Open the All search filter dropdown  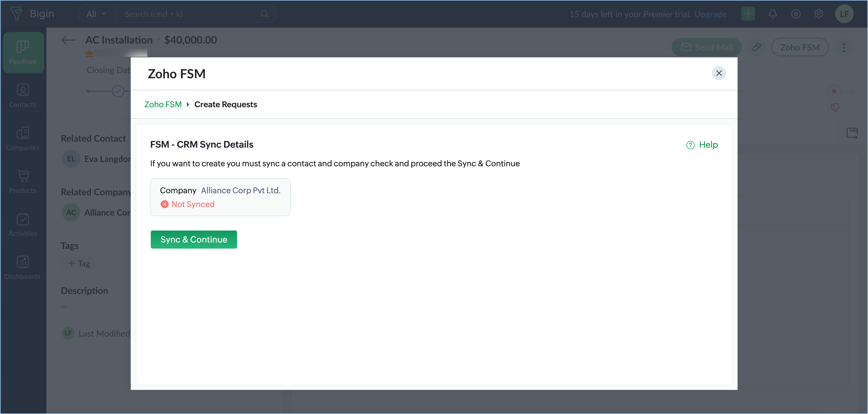96,14
